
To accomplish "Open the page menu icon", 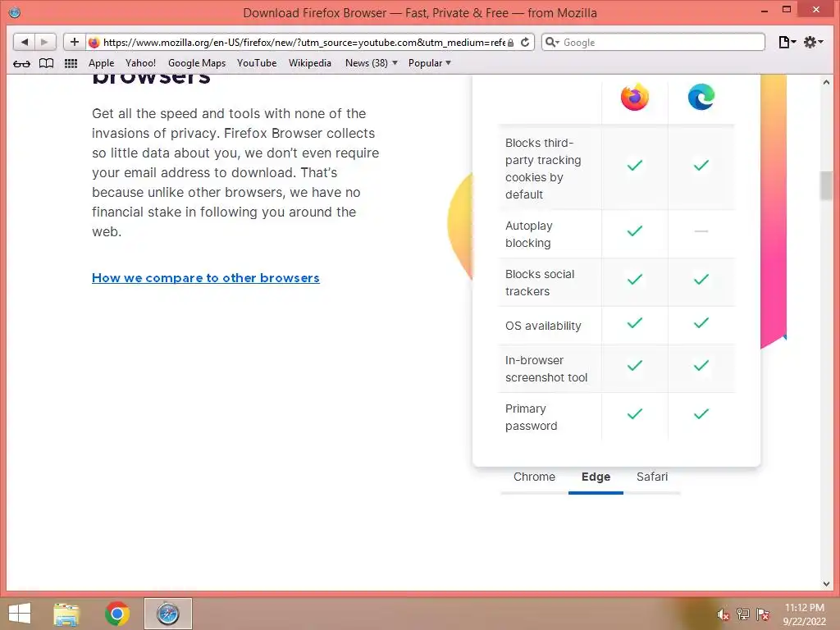I will pyautogui.click(x=787, y=42).
